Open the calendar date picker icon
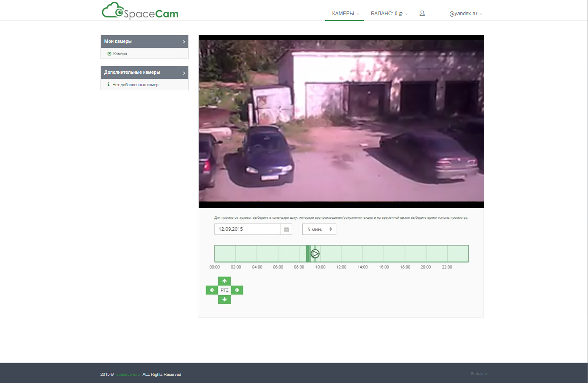Image resolution: width=588 pixels, height=383 pixels. [x=287, y=229]
